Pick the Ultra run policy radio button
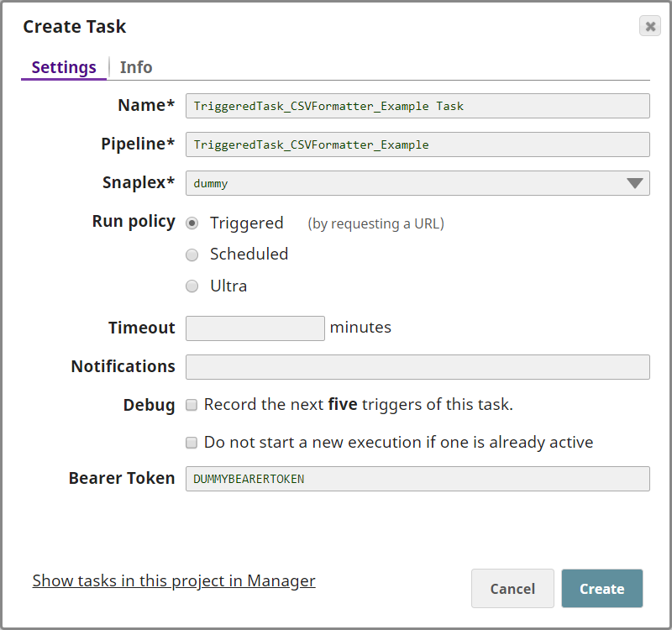Viewport: 672px width, 630px height. (192, 286)
